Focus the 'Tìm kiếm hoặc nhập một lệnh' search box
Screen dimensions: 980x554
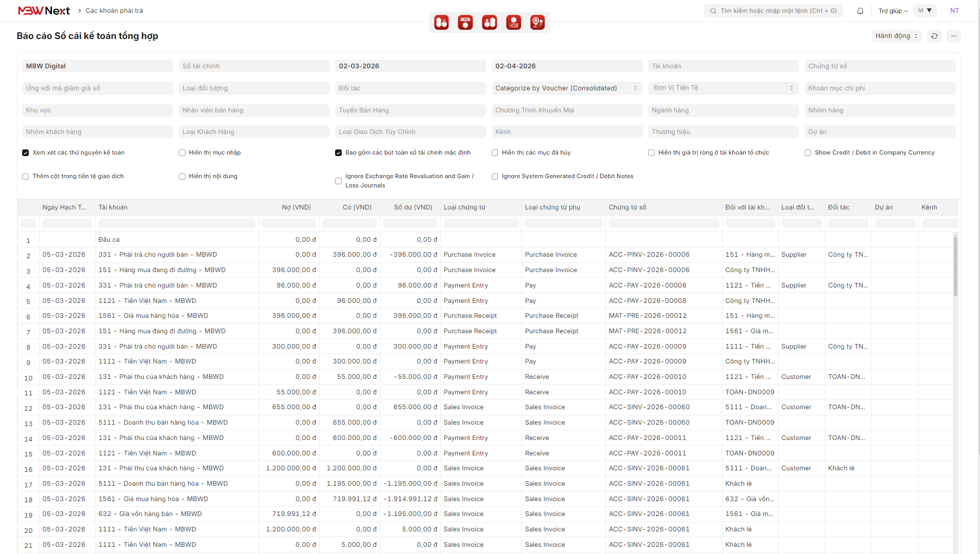tap(773, 11)
